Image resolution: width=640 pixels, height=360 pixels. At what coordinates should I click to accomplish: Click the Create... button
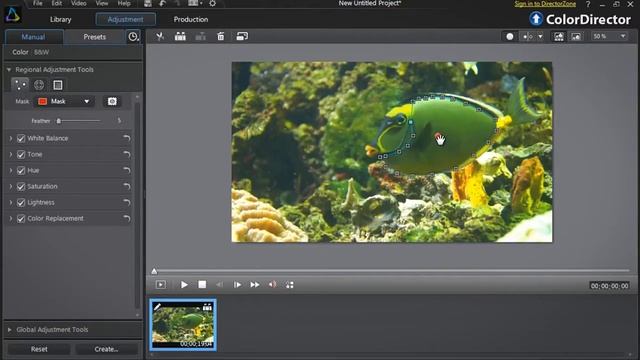click(x=106, y=349)
